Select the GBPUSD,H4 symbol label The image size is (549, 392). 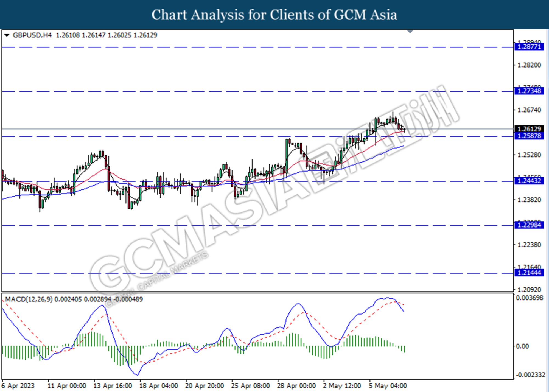click(32, 35)
